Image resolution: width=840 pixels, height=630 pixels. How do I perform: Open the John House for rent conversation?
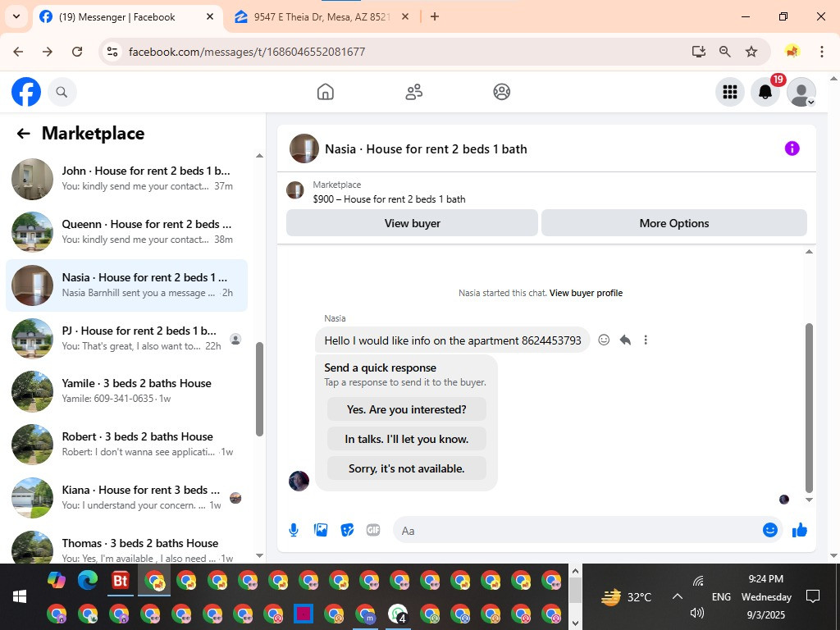pos(126,179)
